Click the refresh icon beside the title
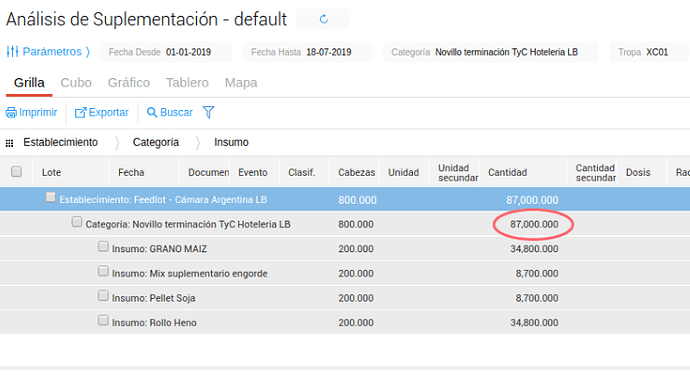Image resolution: width=690 pixels, height=376 pixels. (323, 19)
